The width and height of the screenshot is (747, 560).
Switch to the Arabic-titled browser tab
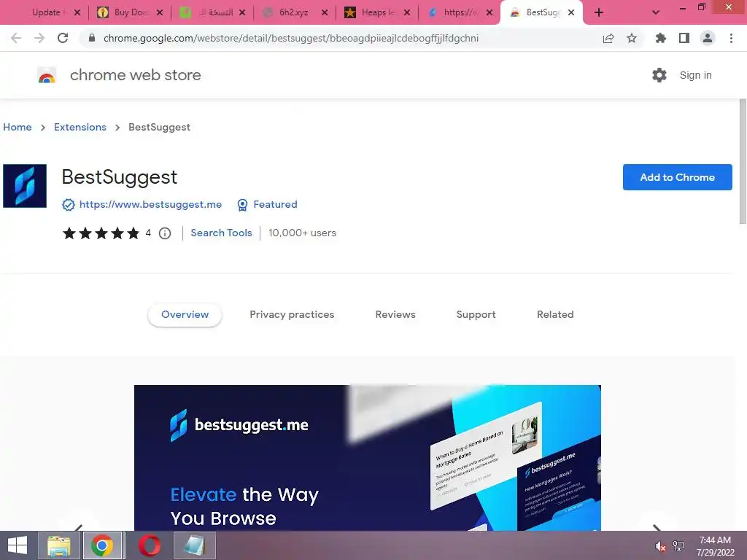pos(212,12)
